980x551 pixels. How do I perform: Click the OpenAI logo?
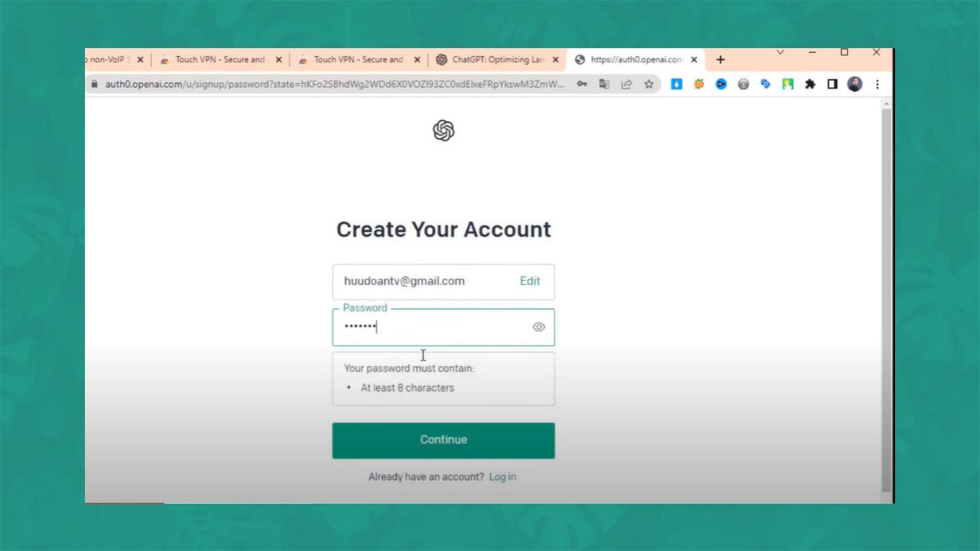[x=443, y=131]
